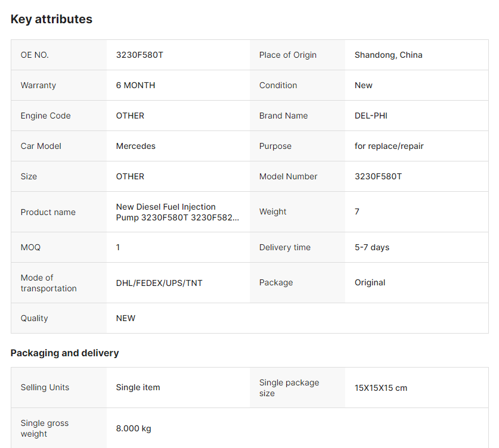Click the Delivery time value 5-7 days
The height and width of the screenshot is (448, 499).
(371, 247)
